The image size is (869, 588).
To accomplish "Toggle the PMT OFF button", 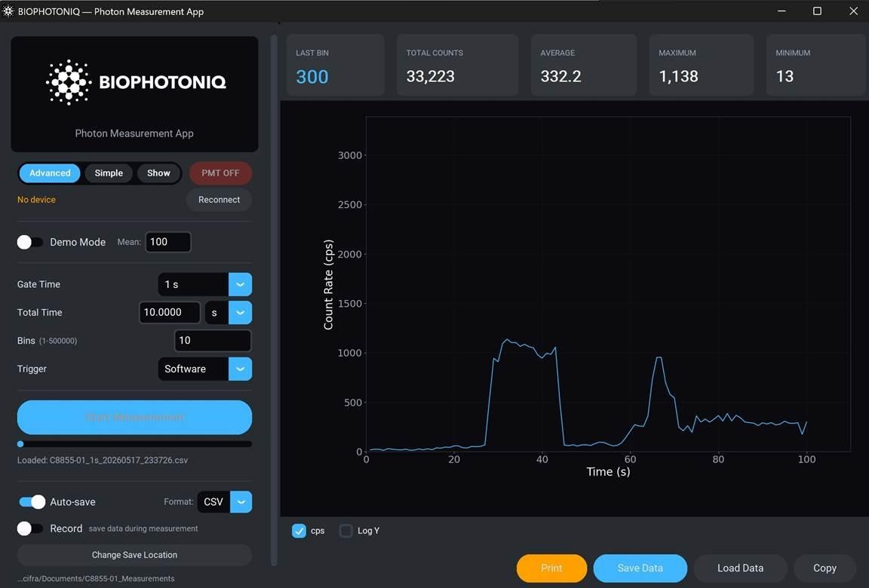I will tap(220, 173).
